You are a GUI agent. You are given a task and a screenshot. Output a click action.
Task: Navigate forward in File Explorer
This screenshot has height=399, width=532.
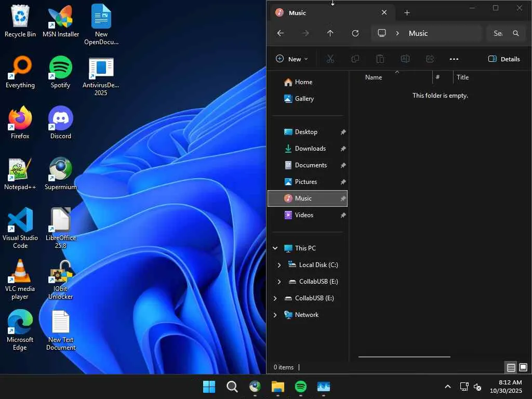point(305,33)
